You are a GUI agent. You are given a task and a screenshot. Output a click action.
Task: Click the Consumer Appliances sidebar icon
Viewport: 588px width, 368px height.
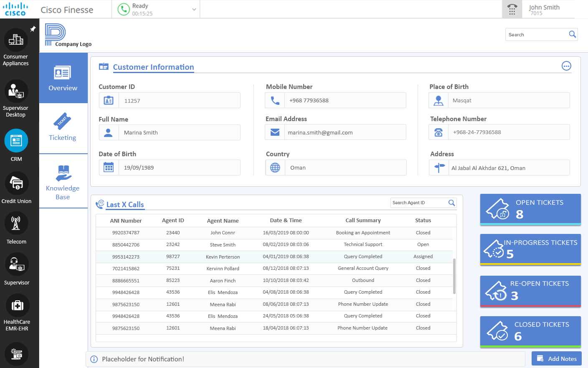click(15, 40)
